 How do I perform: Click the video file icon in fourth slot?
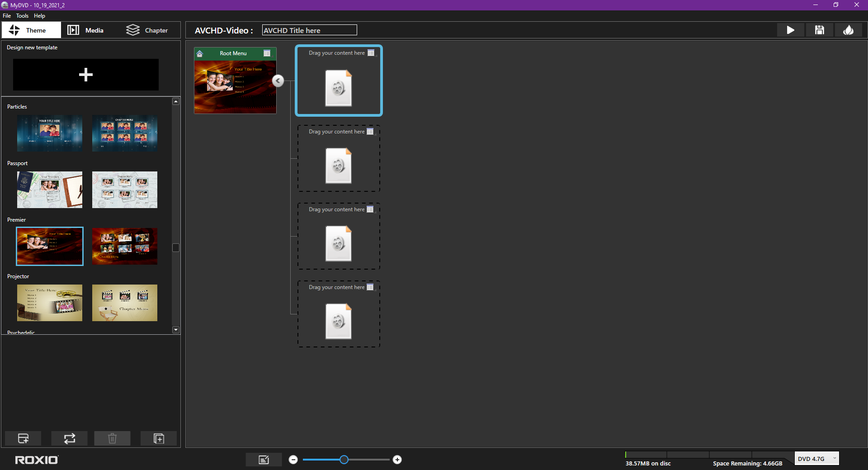(339, 321)
